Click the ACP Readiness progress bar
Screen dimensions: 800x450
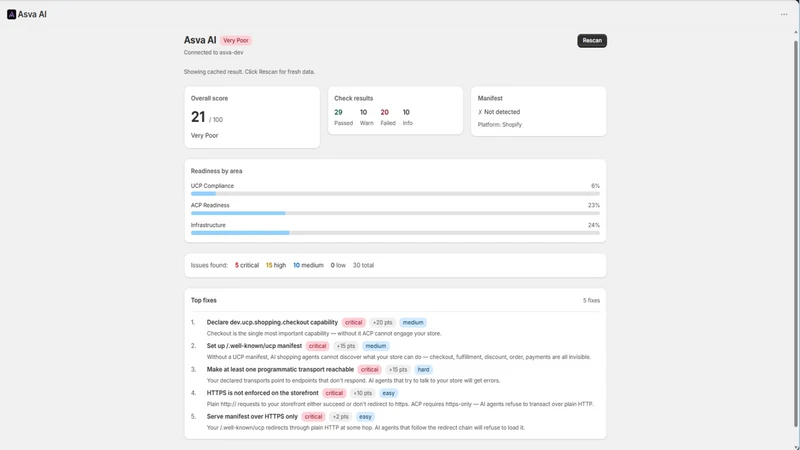pos(395,213)
